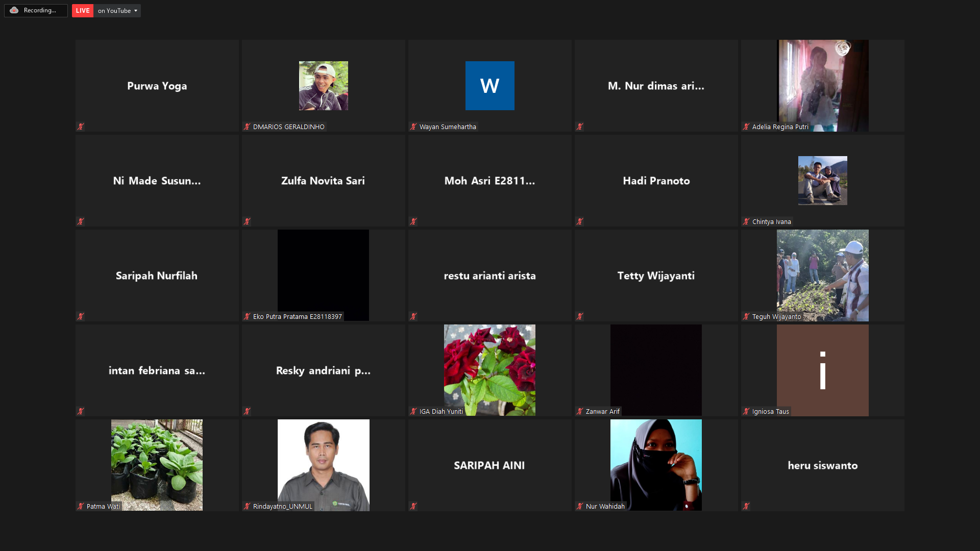The width and height of the screenshot is (980, 551).
Task: Click muted mic icon in Resky andriani tile
Action: pos(247,411)
